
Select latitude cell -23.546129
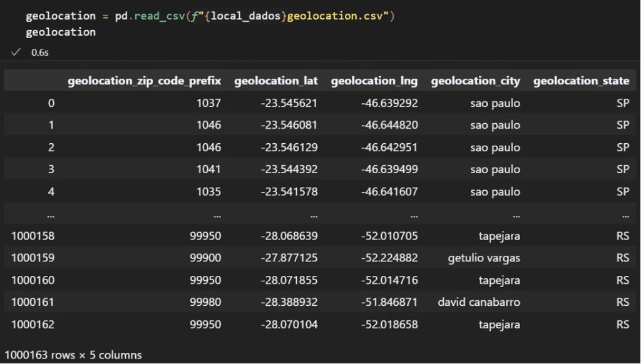click(x=289, y=147)
